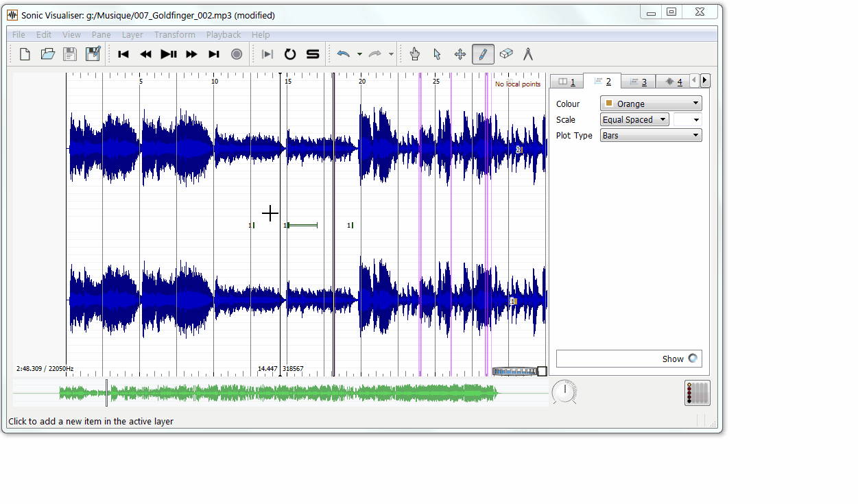Click the greyed Redo arrow

(x=375, y=54)
